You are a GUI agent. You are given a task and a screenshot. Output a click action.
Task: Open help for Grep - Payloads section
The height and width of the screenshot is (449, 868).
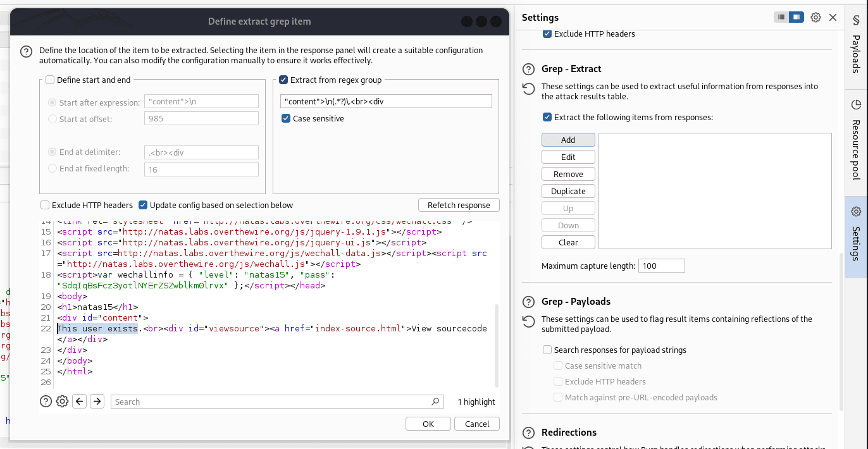point(528,302)
